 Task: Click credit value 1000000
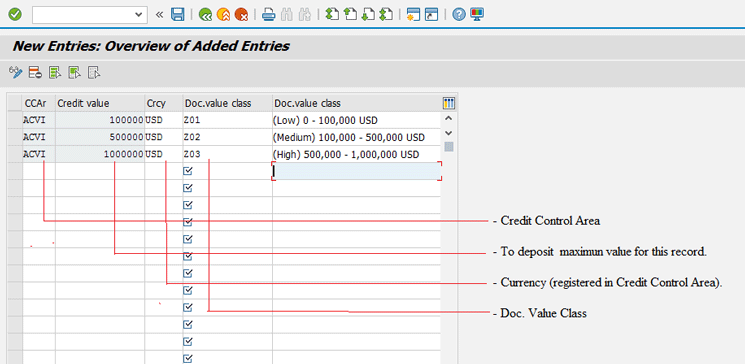(x=100, y=154)
